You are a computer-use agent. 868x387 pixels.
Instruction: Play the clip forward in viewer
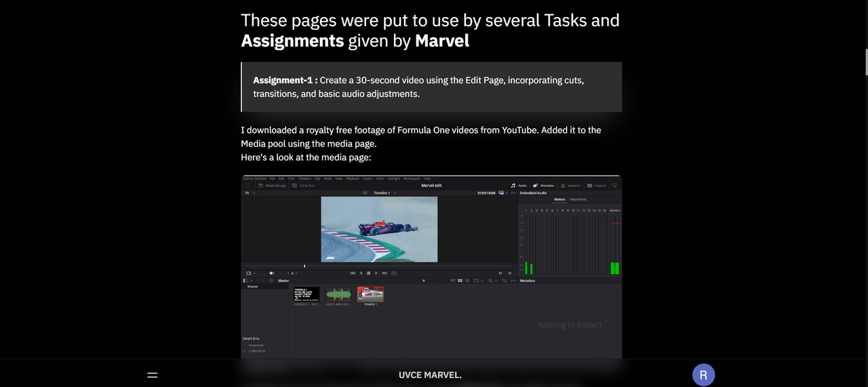[376, 273]
